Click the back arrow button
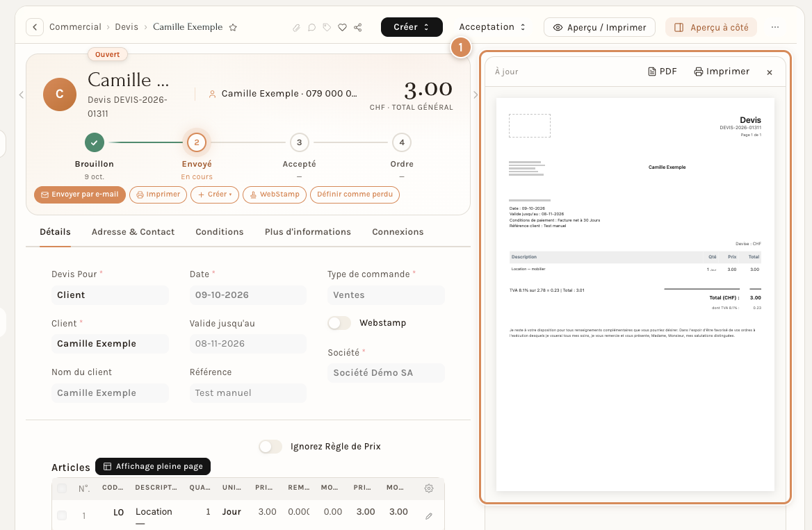The image size is (812, 530). (35, 27)
